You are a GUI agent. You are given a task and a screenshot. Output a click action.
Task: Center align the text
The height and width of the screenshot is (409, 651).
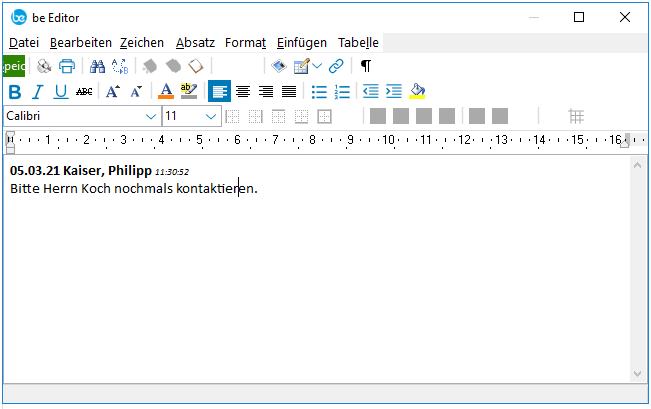coord(242,92)
